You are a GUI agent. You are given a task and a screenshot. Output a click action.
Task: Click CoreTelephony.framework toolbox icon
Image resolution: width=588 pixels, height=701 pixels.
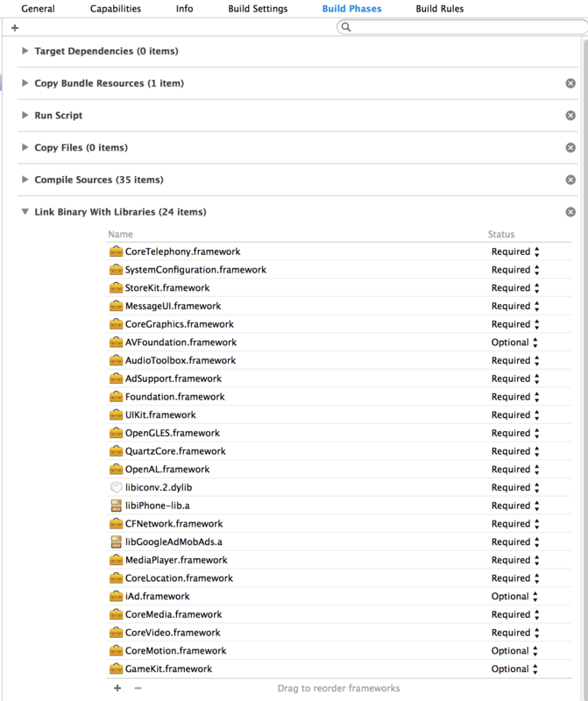pyautogui.click(x=116, y=251)
